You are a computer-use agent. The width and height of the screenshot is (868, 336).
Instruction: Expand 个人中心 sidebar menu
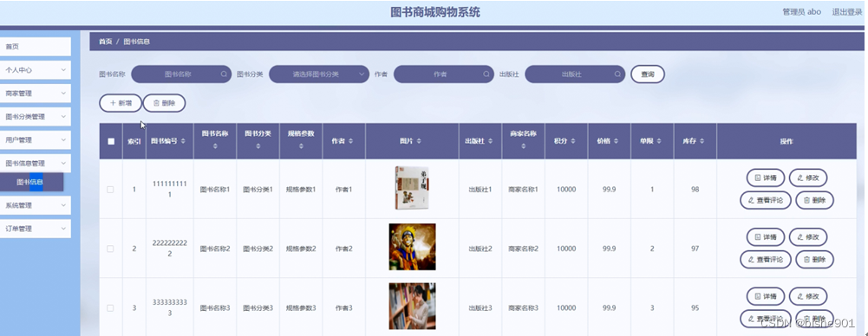pos(36,70)
